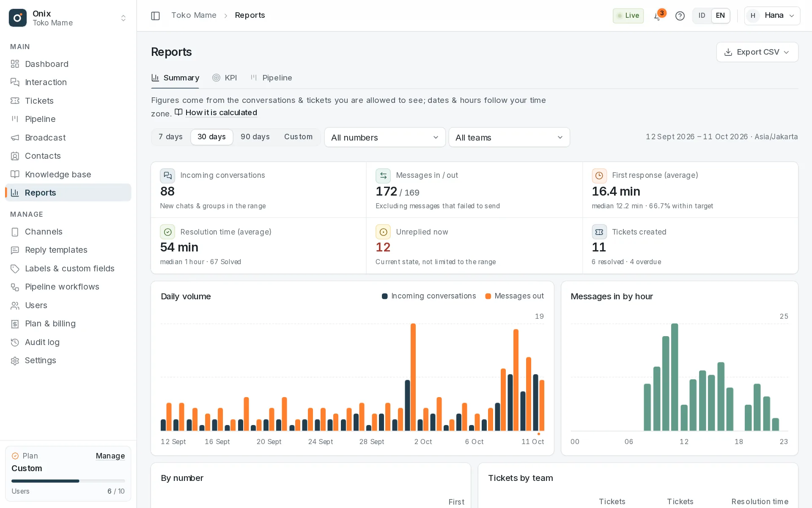Open Reply templates page
Image resolution: width=812 pixels, height=508 pixels.
click(x=68, y=250)
